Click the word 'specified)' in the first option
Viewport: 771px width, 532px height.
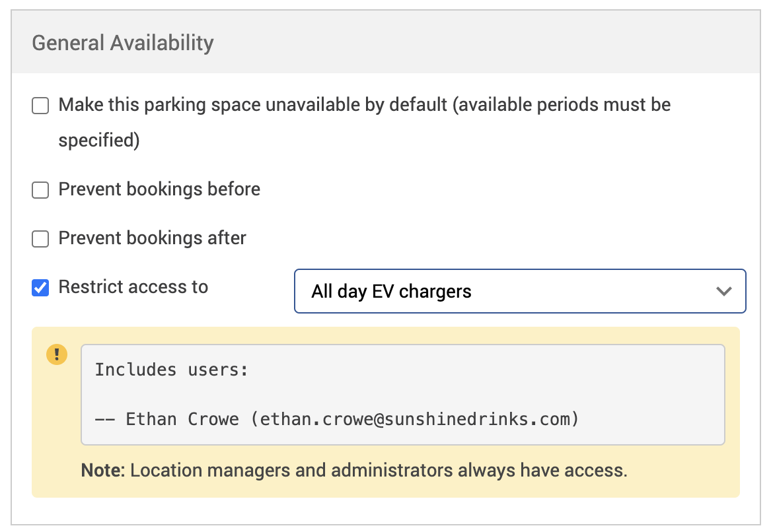[x=99, y=141]
